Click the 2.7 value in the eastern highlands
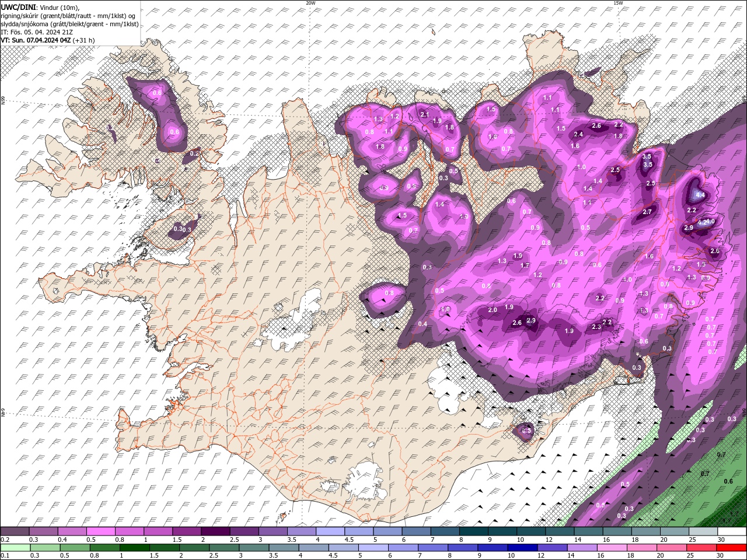 tap(647, 212)
